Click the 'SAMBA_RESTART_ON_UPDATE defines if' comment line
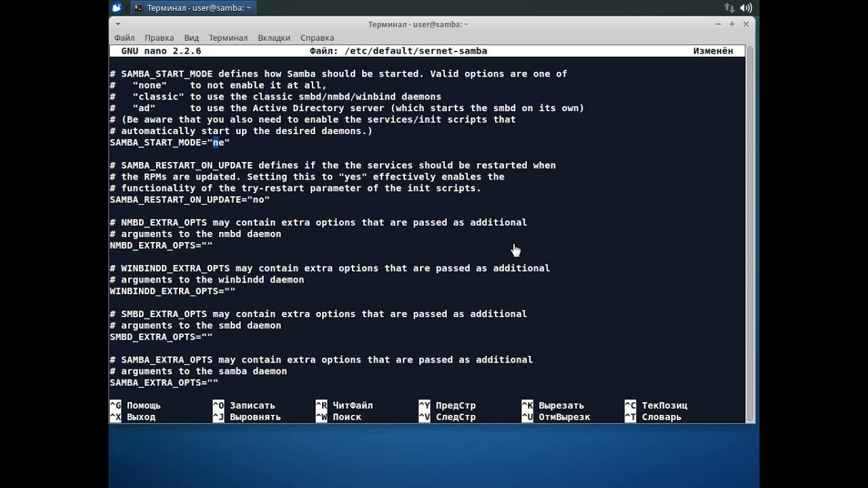Image resolution: width=868 pixels, height=488 pixels. point(333,165)
